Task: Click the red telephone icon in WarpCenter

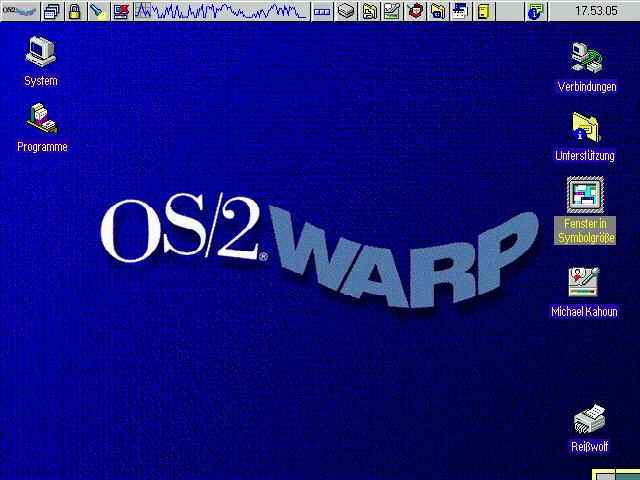Action: click(x=415, y=11)
